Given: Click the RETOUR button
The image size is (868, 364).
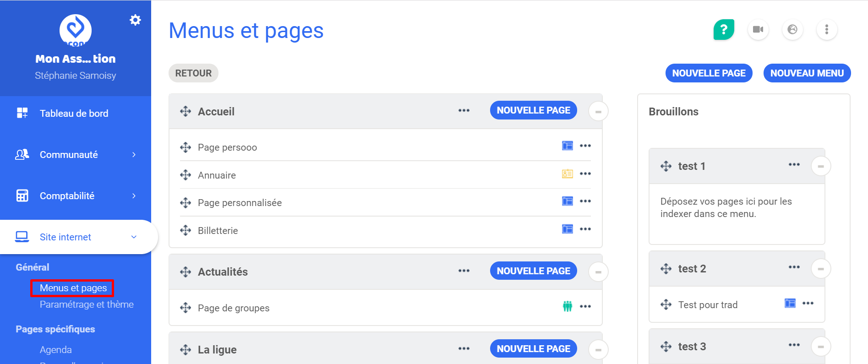Looking at the screenshot, I should [x=193, y=73].
